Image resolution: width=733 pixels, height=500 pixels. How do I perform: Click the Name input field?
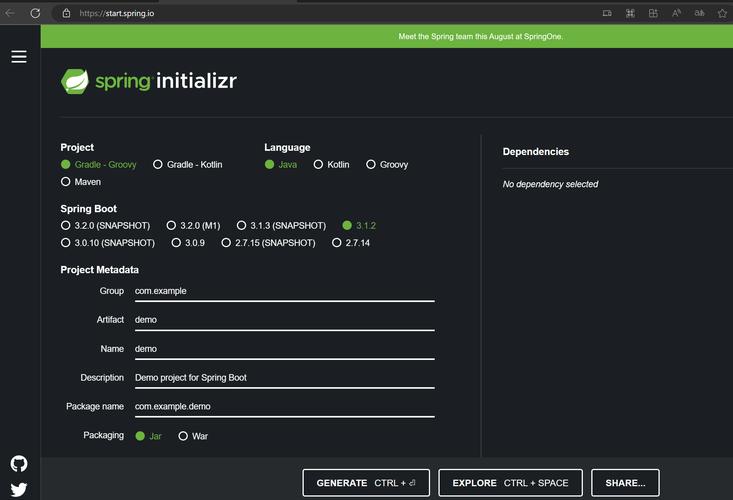click(x=285, y=349)
